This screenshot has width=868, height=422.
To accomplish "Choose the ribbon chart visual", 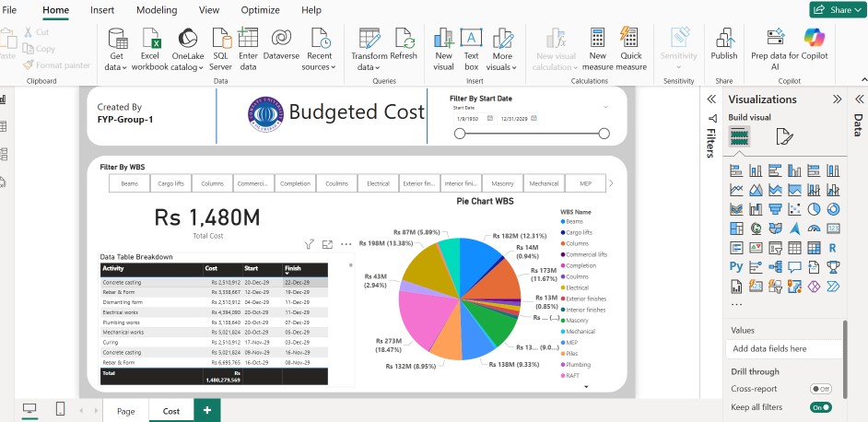I will click(736, 209).
